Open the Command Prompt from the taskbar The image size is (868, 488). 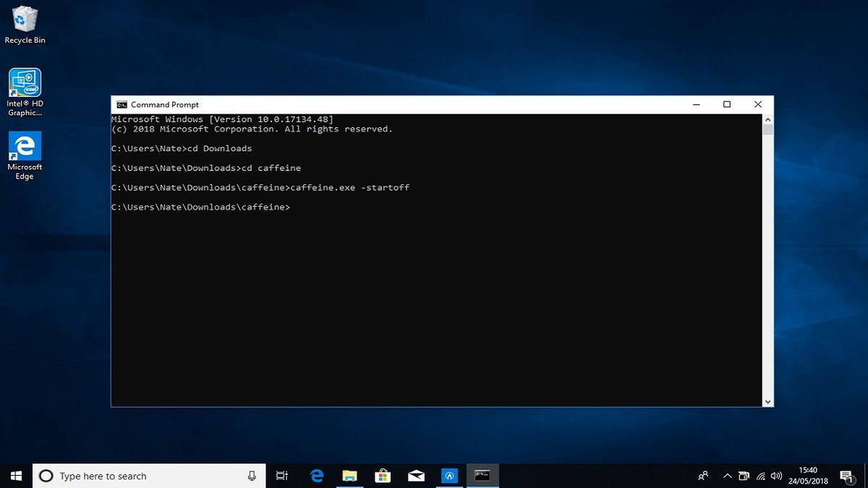click(x=481, y=476)
